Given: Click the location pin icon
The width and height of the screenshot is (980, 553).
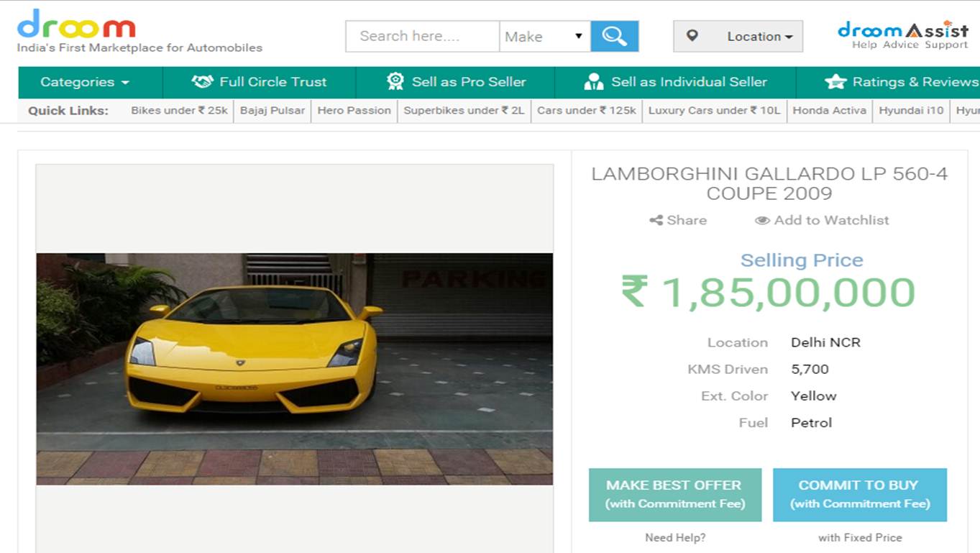Looking at the screenshot, I should pos(692,36).
